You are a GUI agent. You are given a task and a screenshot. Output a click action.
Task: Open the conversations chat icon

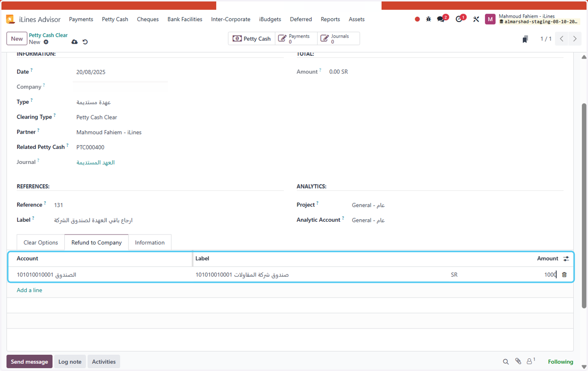441,19
